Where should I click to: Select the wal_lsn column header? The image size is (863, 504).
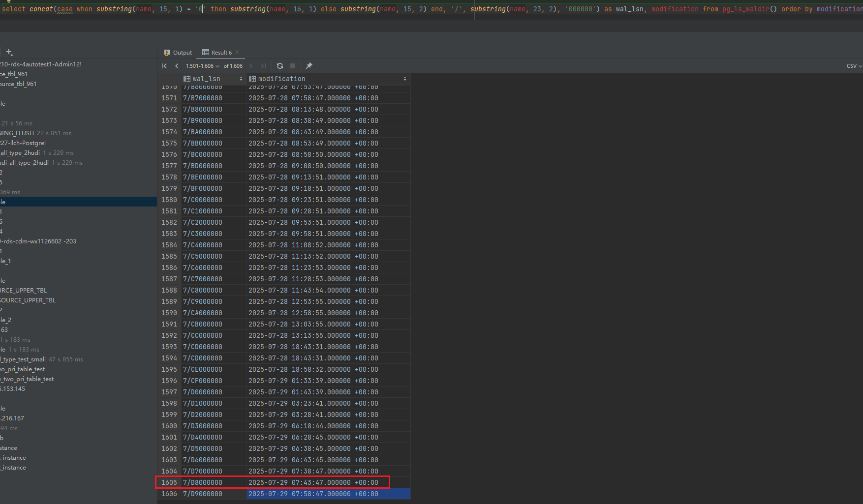214,79
